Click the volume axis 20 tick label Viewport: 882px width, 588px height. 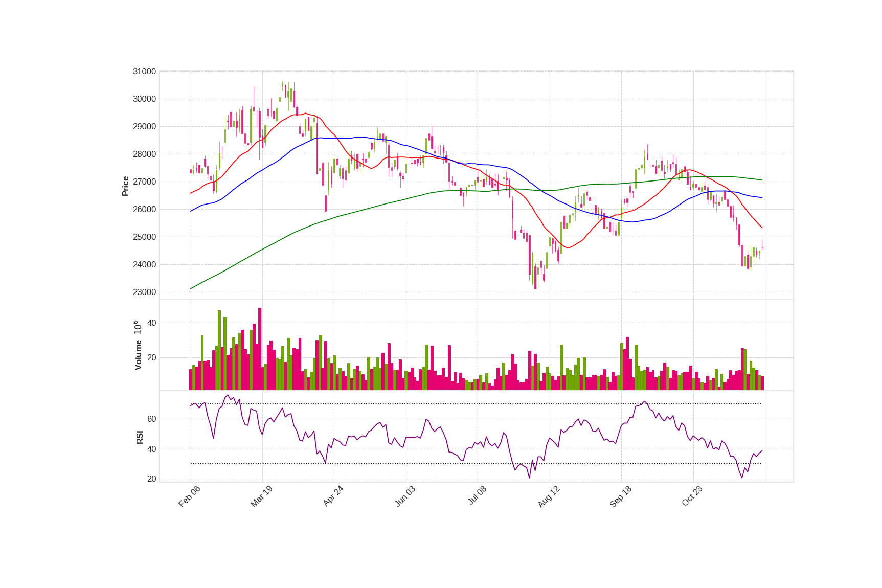[x=151, y=358]
